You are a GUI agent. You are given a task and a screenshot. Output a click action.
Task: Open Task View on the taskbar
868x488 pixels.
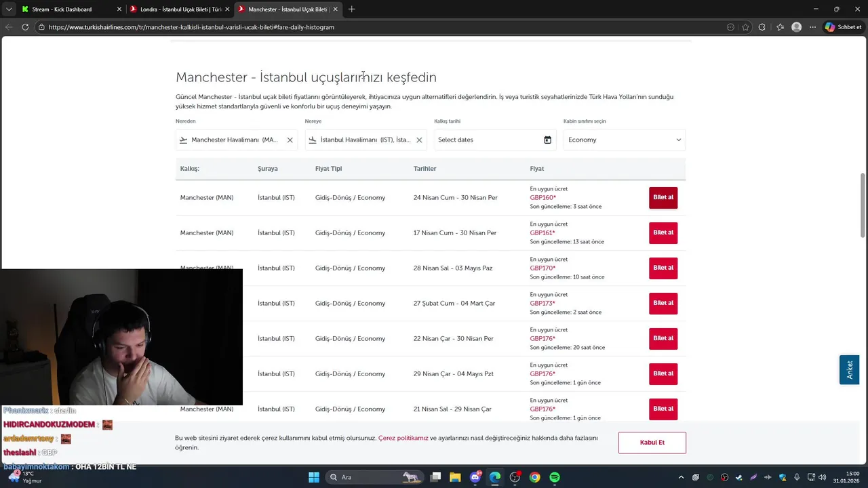pos(435,477)
